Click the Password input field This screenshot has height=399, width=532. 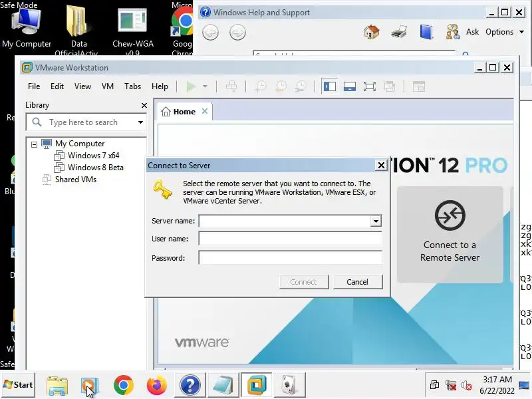[290, 258]
